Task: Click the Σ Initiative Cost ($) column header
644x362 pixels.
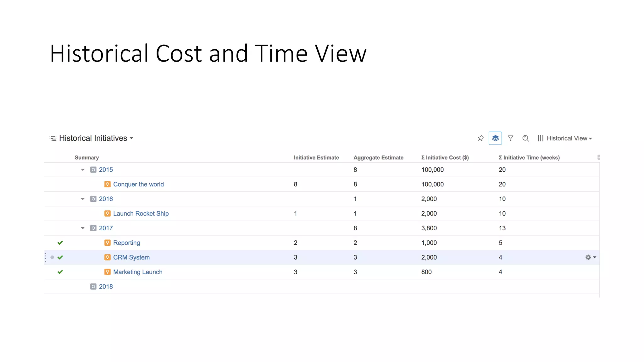Action: pos(445,158)
